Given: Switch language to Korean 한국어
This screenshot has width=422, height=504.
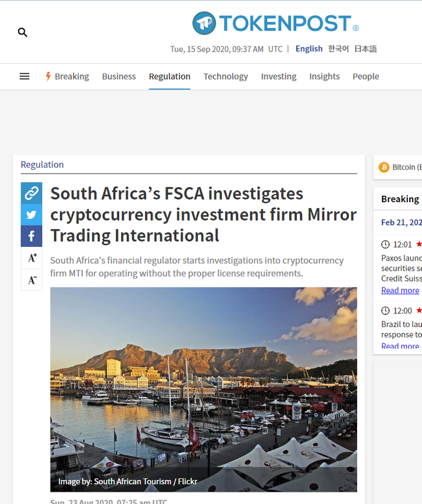Looking at the screenshot, I should pos(338,49).
